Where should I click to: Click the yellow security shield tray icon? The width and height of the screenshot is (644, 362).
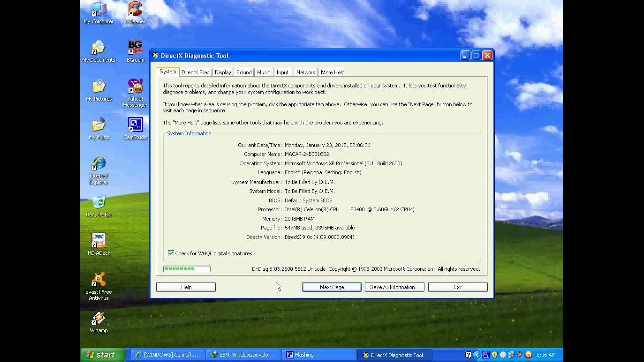pos(494,355)
